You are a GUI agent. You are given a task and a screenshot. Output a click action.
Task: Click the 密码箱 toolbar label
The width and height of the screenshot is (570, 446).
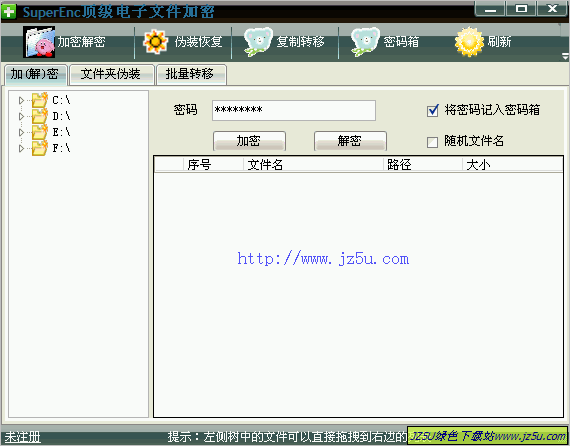[x=401, y=42]
